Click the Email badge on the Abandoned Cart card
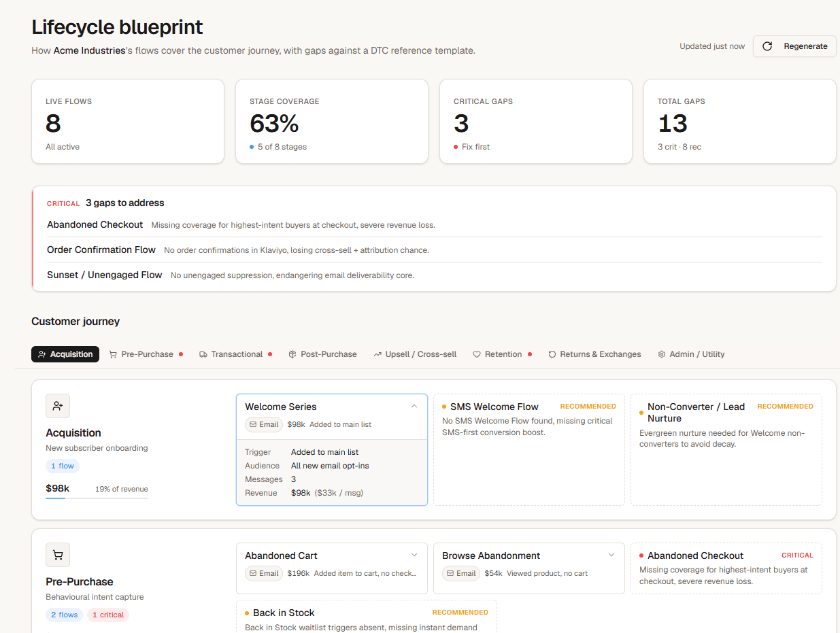 tap(264, 573)
